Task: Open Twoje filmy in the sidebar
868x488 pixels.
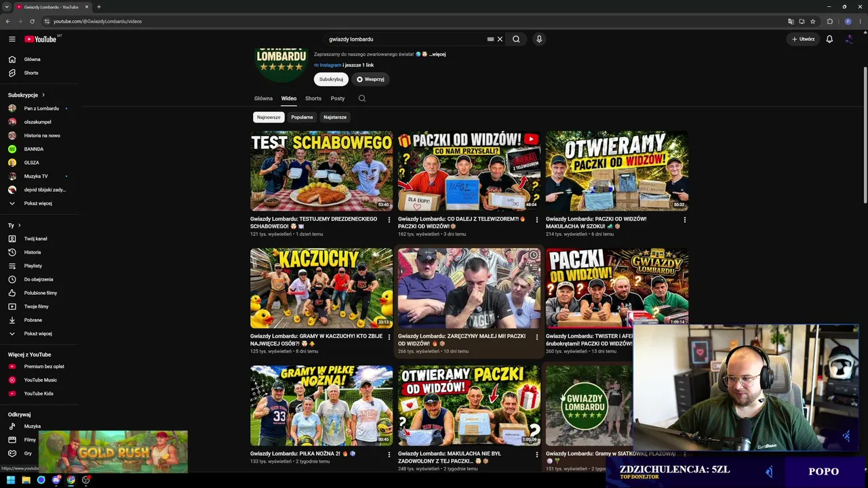Action: (39, 306)
